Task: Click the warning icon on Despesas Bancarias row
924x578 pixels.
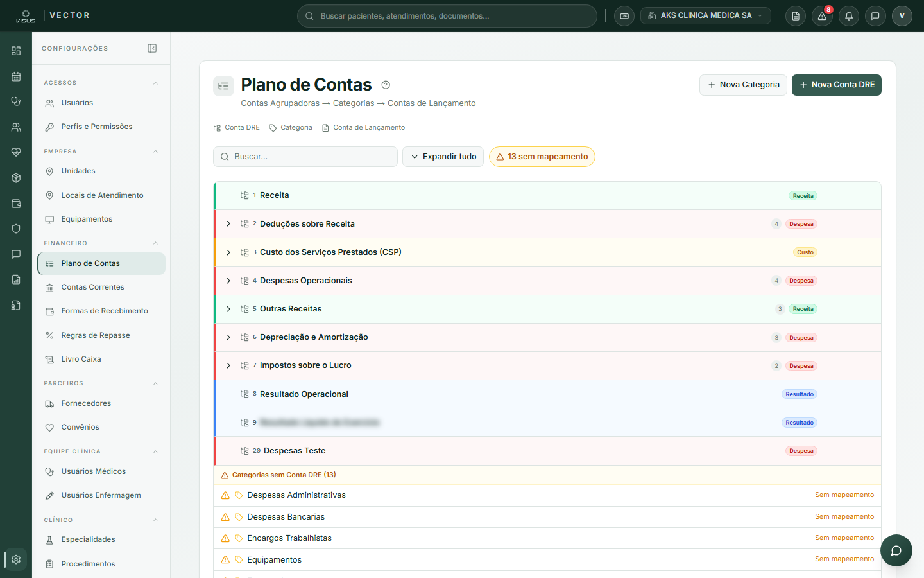Action: [225, 517]
